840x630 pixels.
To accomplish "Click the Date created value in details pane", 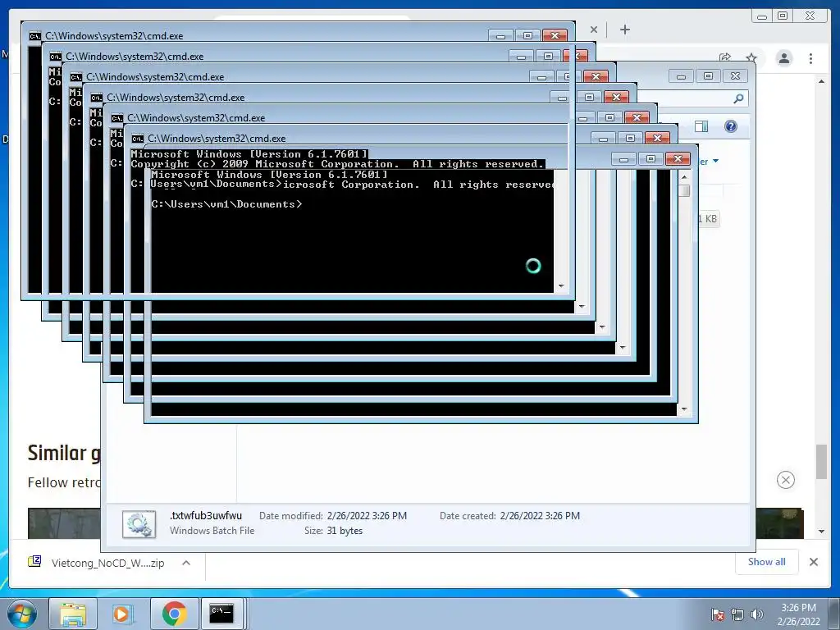I will [540, 515].
